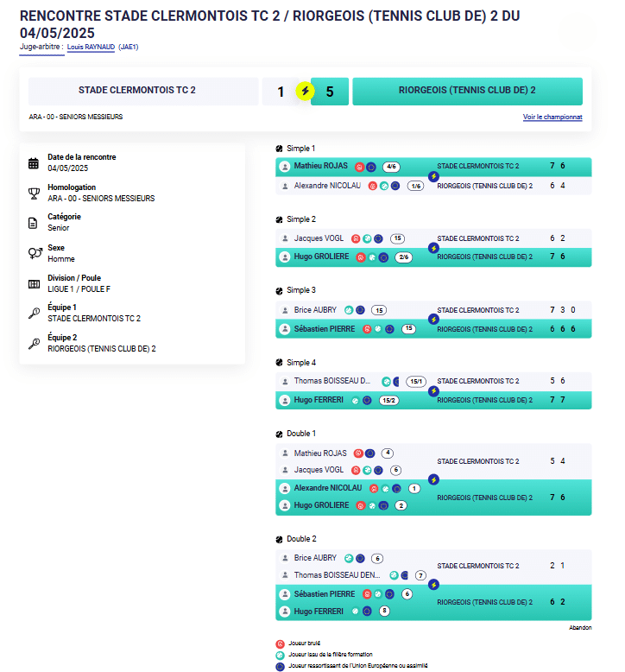This screenshot has width=625, height=672.
Task: Click Sébastien PIERRE's name in Simple 3
Action: [x=325, y=328]
